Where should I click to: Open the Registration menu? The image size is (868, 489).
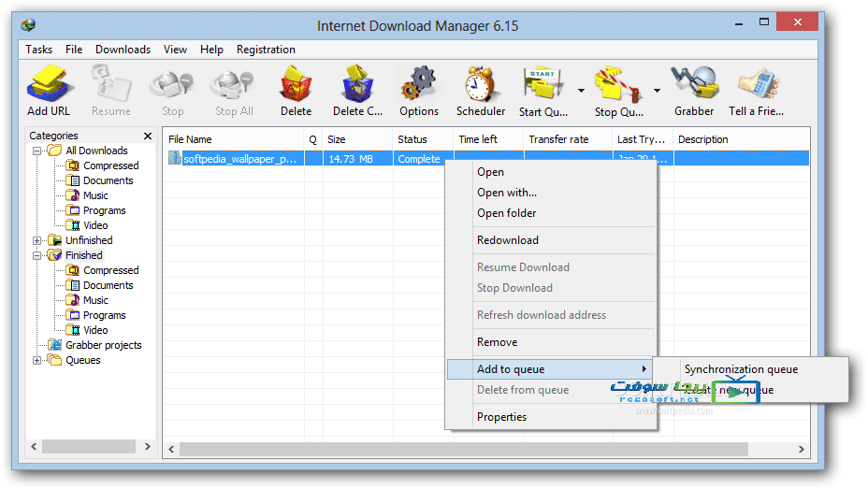click(x=266, y=50)
